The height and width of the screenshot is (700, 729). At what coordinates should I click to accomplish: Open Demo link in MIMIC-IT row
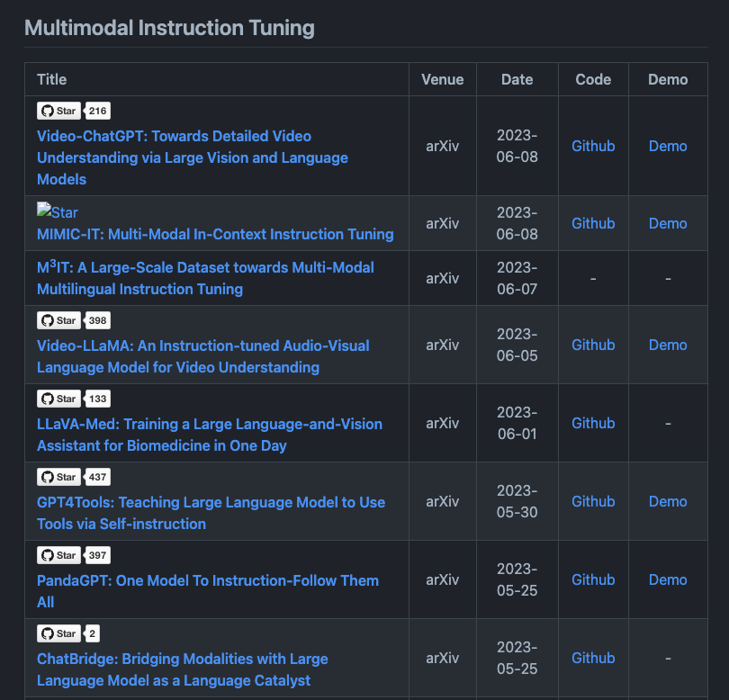click(x=668, y=223)
